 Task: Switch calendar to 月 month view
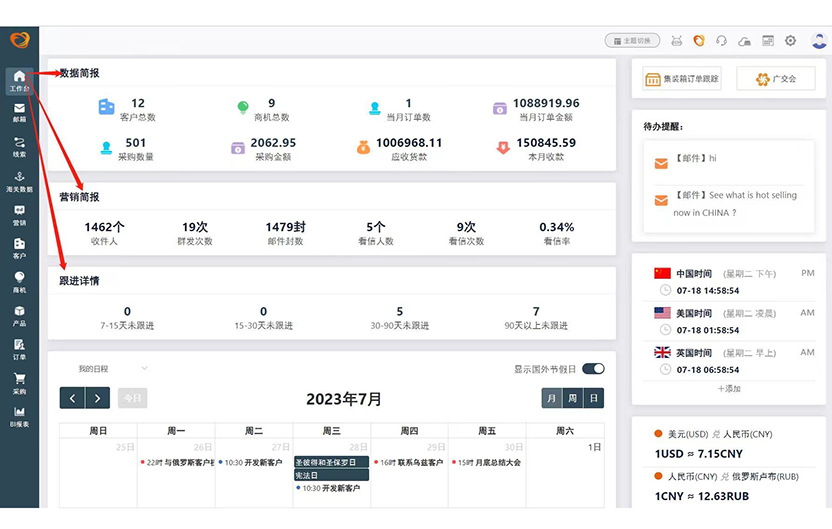pos(552,398)
